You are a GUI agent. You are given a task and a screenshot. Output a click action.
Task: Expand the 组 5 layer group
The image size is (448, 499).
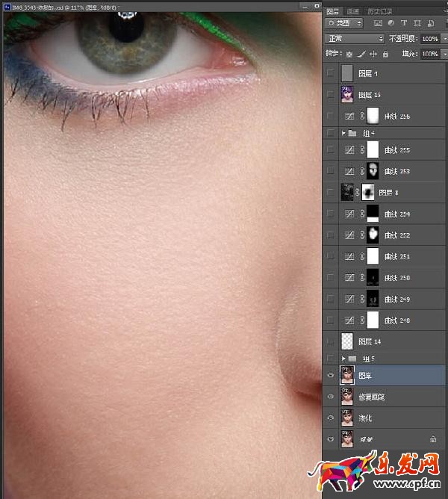pyautogui.click(x=343, y=359)
